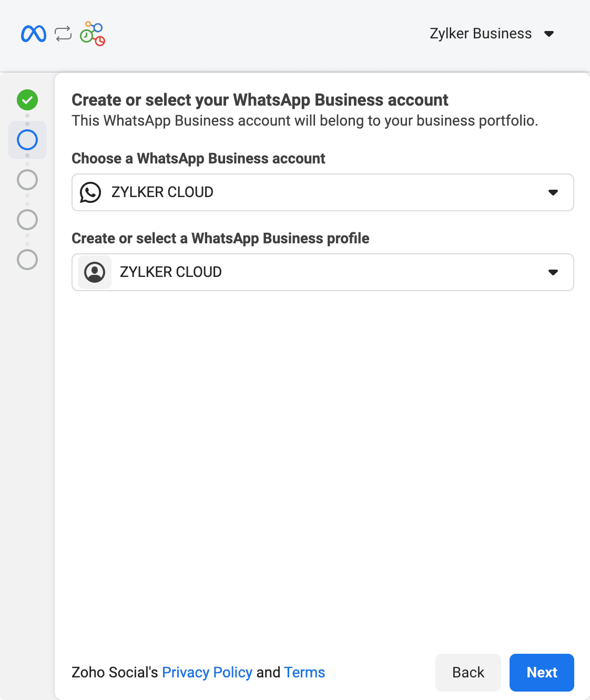This screenshot has width=590, height=700.
Task: Click the Next button
Action: pos(541,672)
